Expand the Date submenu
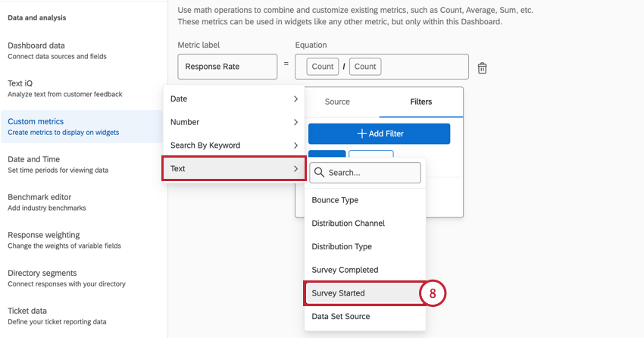 coord(233,99)
